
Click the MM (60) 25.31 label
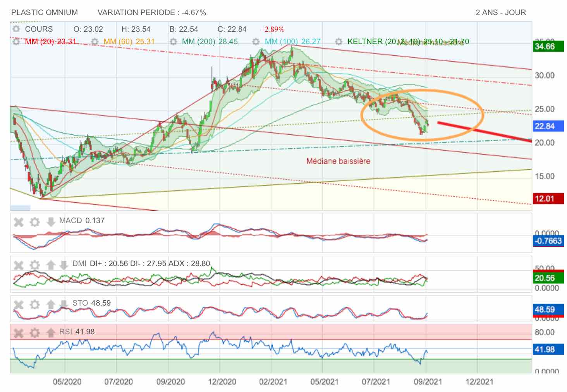click(x=129, y=41)
